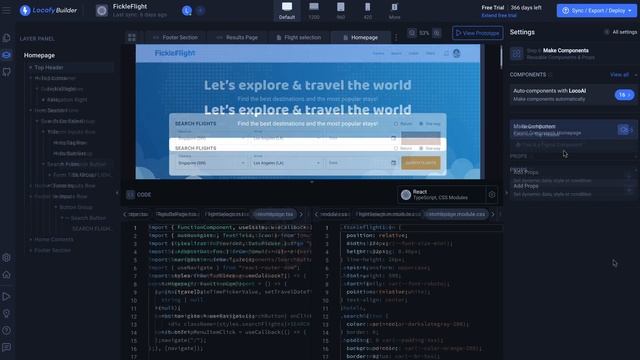Viewport: 640px width, 360px height.
Task: Switch to the Footer Section tab
Action: pos(176,38)
